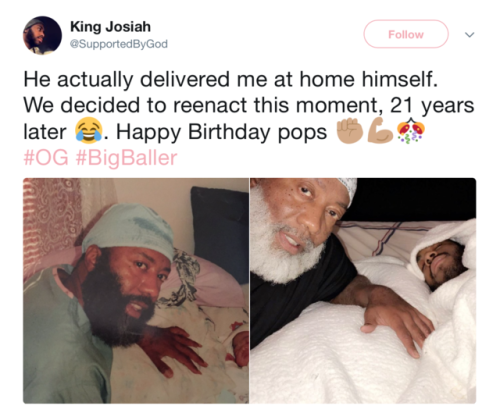Screen dimensions: 500x413
Task: Click the party popper emoji
Action: 411,130
